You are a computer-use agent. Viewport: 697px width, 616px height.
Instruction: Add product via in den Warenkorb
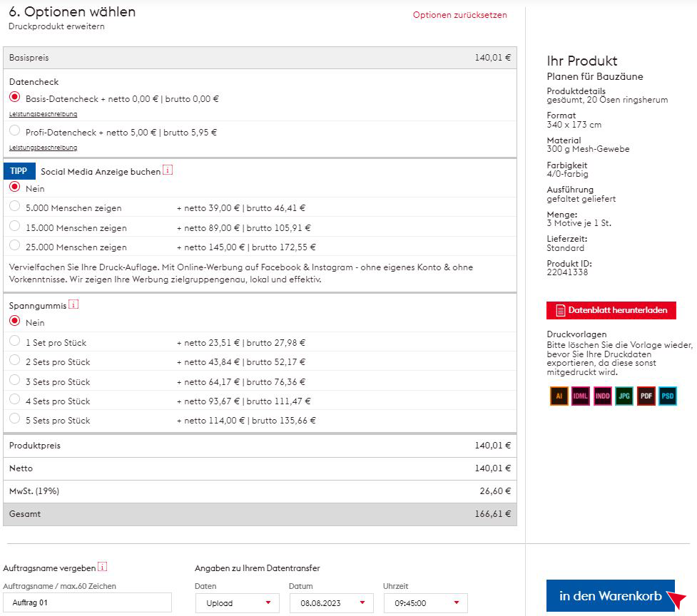[610, 596]
